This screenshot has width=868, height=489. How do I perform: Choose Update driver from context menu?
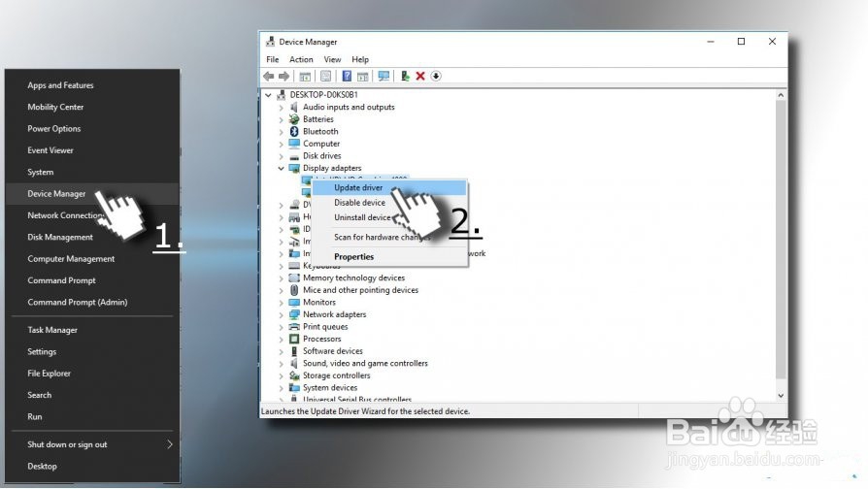[x=389, y=187]
